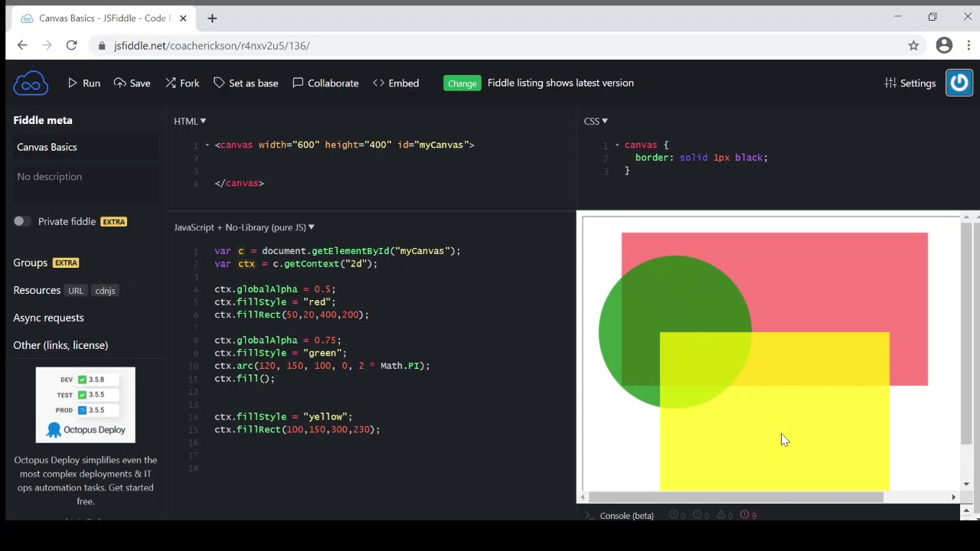Viewport: 980px width, 551px height.
Task: Open a new browser tab
Action: [x=212, y=18]
